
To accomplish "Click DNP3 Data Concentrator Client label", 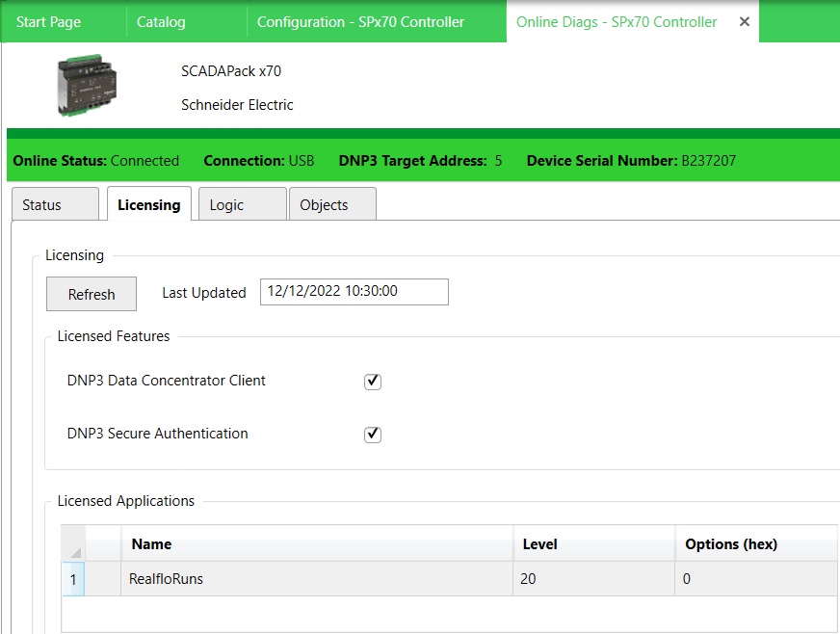I will pos(166,381).
